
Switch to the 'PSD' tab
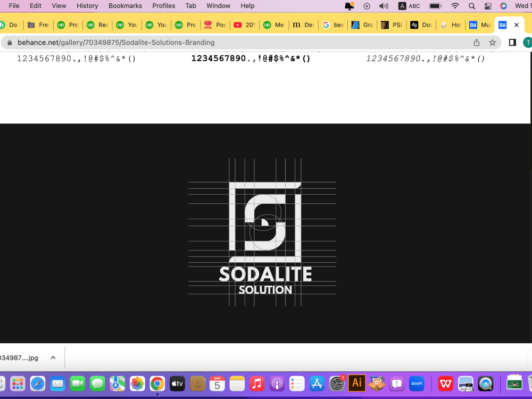[x=392, y=25]
